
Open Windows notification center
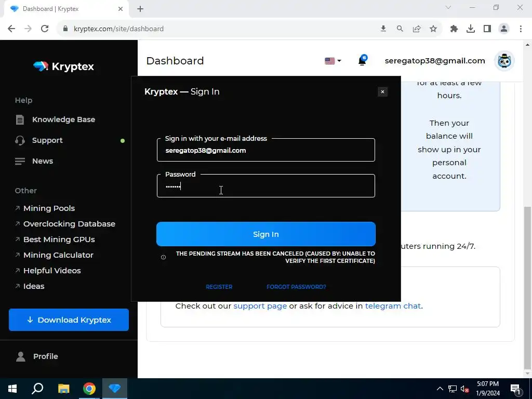click(515, 389)
